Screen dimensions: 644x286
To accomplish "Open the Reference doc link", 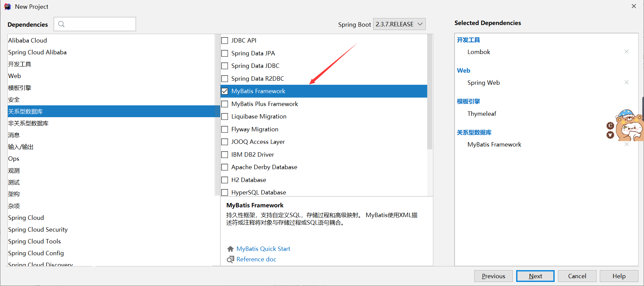I will [256, 259].
